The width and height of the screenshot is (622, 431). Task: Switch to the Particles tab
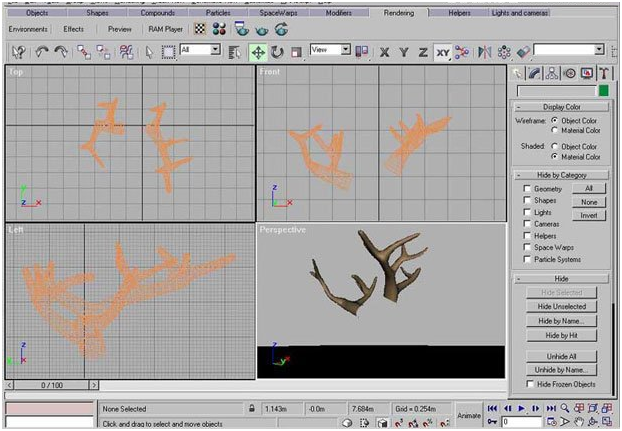click(x=218, y=13)
